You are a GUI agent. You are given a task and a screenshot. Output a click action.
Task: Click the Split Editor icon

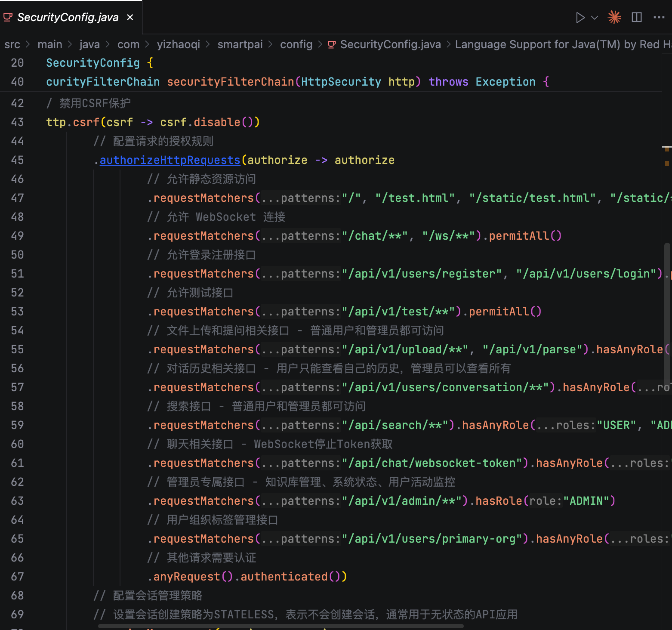637,17
